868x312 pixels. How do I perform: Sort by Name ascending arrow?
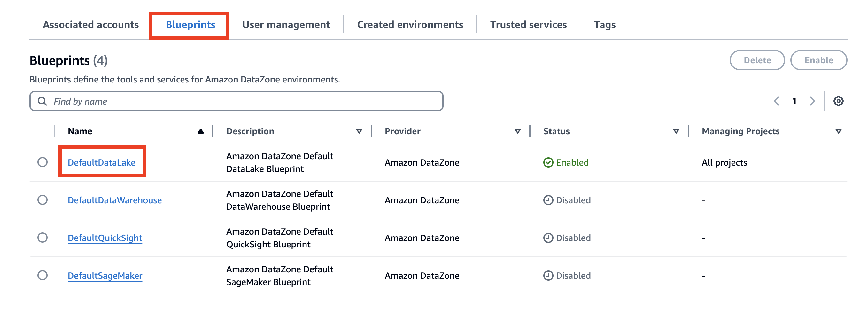[200, 131]
